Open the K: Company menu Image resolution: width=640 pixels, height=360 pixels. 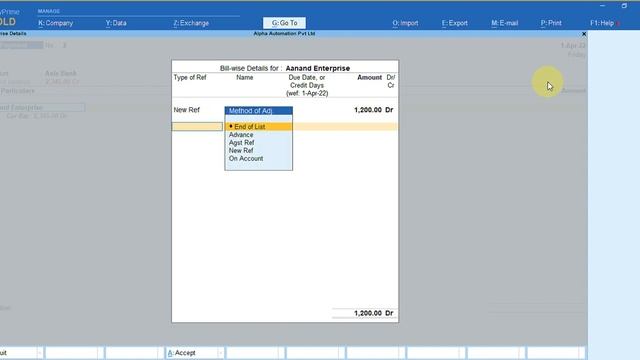[x=56, y=23]
